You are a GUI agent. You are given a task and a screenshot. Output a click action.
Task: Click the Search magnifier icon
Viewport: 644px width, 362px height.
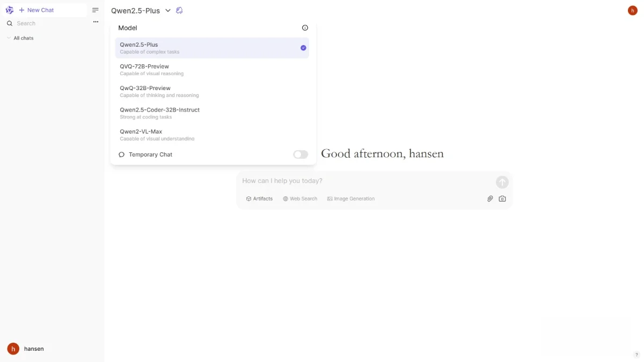coord(9,23)
